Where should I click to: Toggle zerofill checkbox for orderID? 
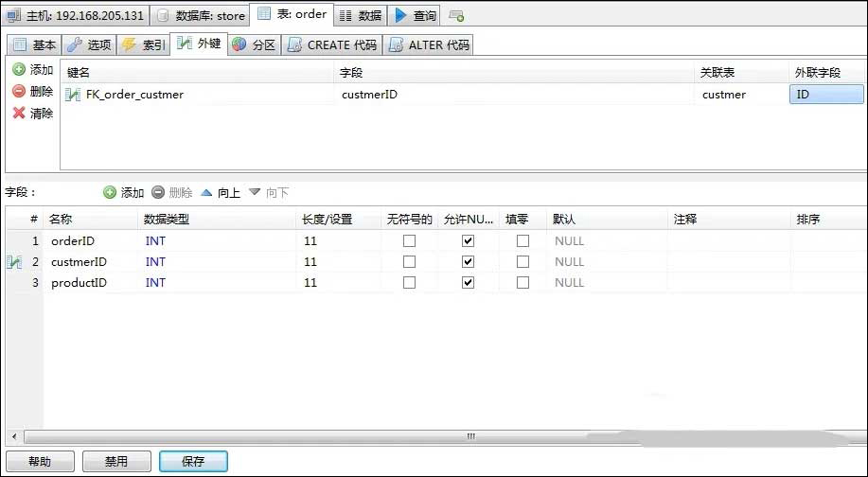(523, 240)
